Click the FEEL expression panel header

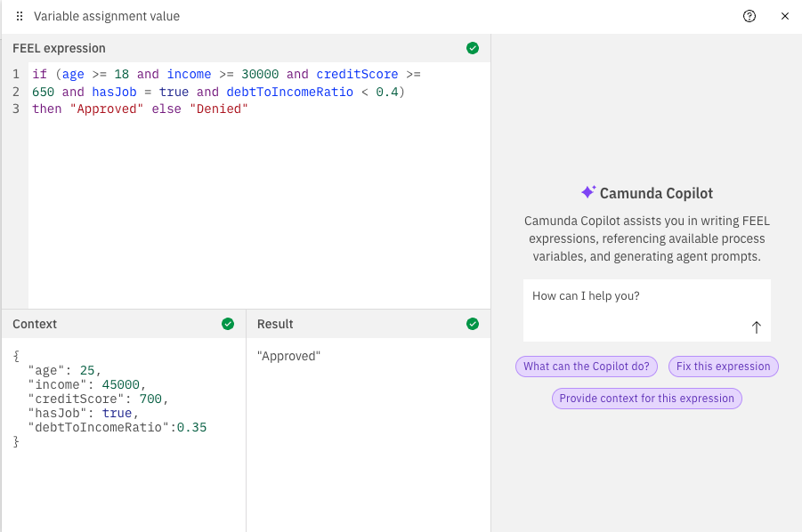(x=60, y=48)
